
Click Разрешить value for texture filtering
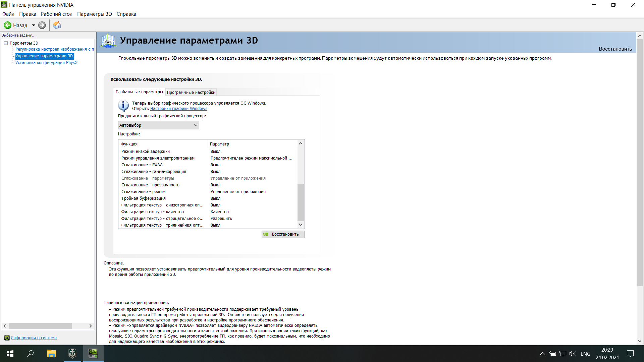tap(221, 219)
